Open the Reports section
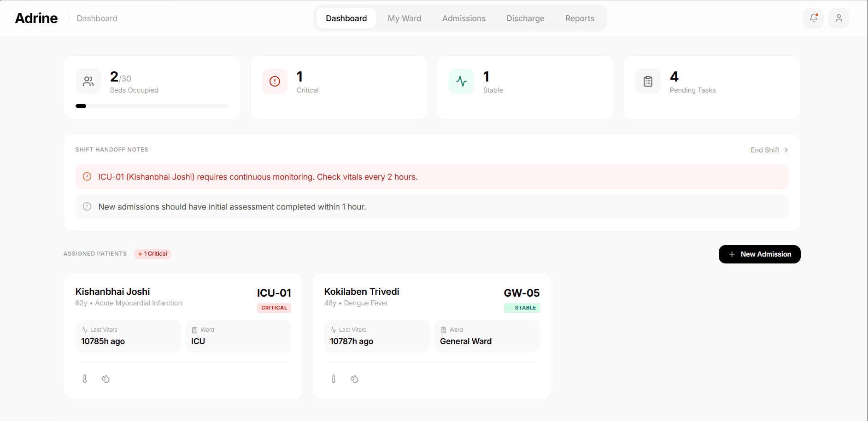This screenshot has width=868, height=421. tap(580, 18)
